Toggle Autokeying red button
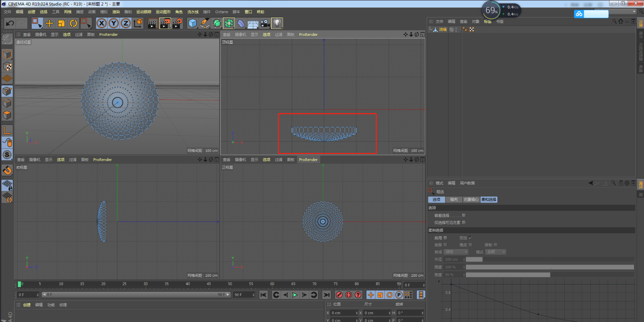The image size is (644, 322). click(348, 295)
